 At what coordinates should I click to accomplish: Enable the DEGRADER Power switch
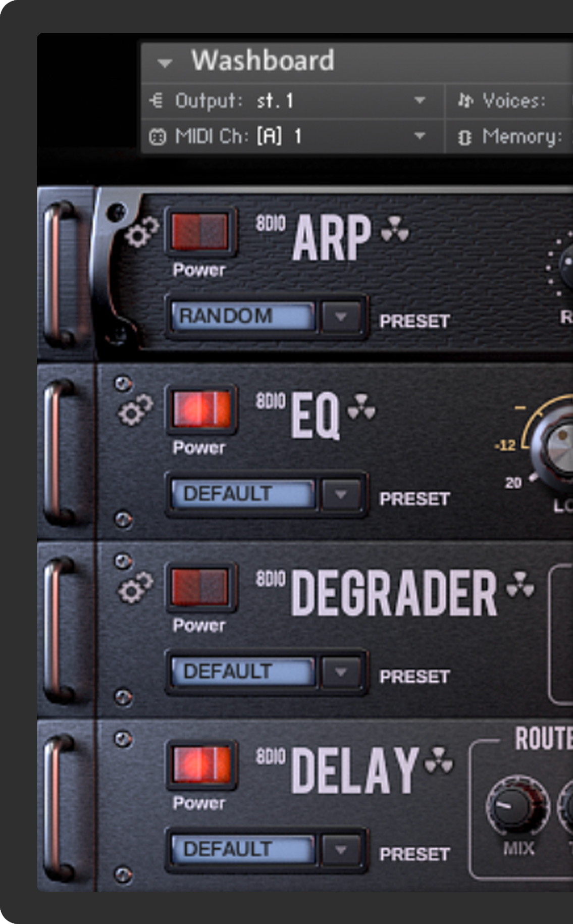point(200,587)
